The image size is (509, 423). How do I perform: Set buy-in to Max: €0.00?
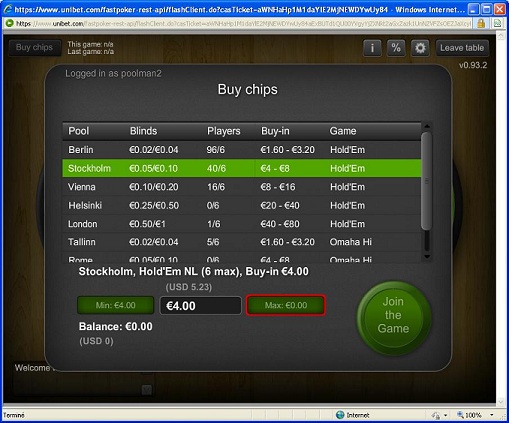[286, 305]
